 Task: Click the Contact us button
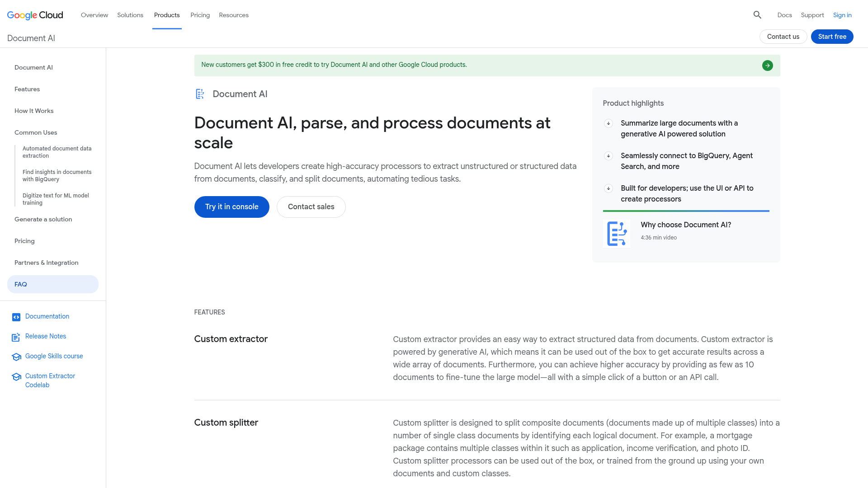[x=783, y=37]
